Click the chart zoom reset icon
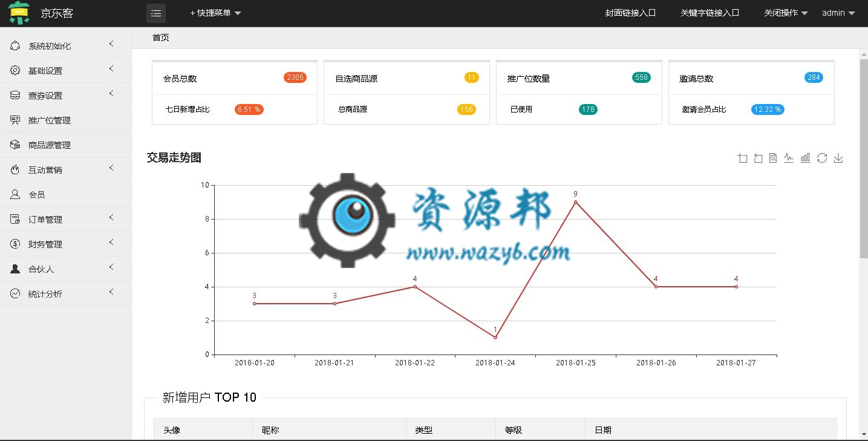 pyautogui.click(x=758, y=158)
